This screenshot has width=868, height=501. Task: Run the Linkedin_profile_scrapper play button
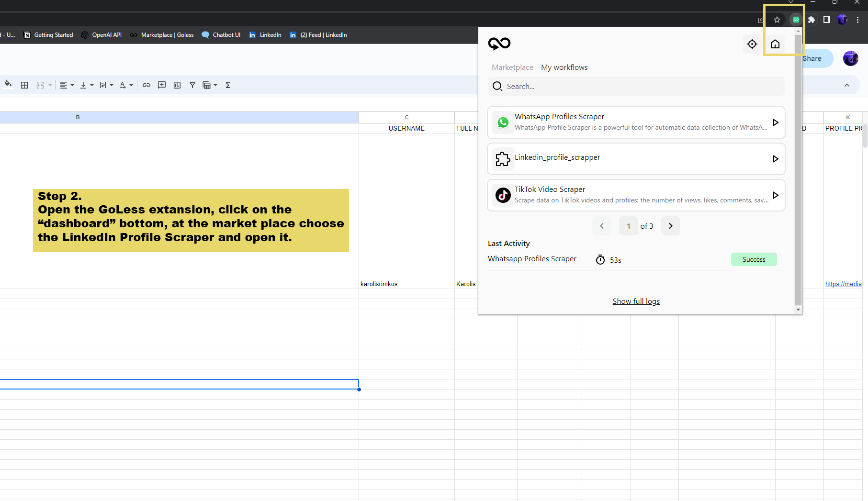pos(776,159)
